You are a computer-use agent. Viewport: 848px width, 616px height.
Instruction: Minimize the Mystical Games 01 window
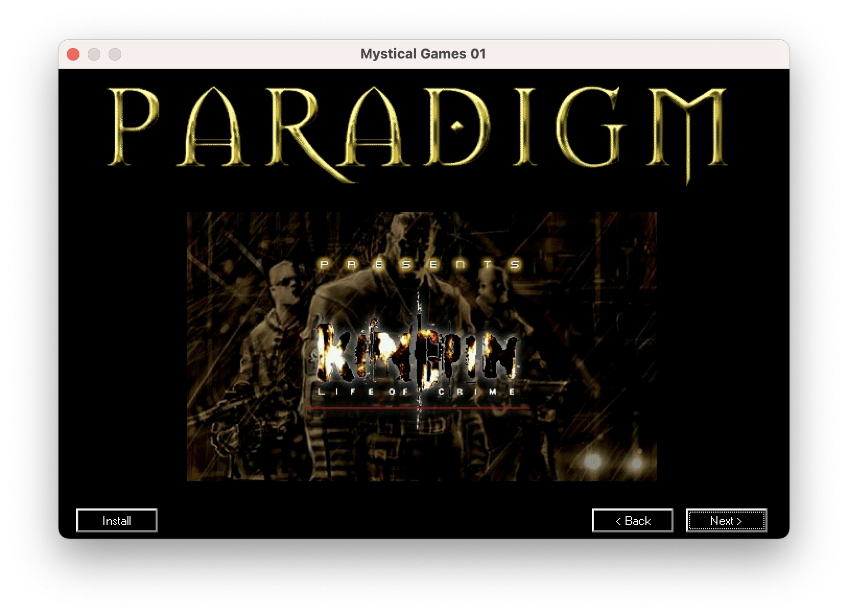(x=94, y=54)
